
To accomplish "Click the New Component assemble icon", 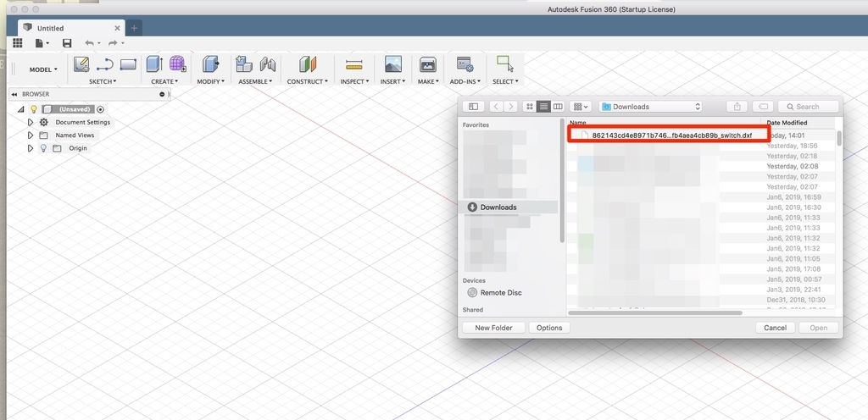I will pos(244,64).
